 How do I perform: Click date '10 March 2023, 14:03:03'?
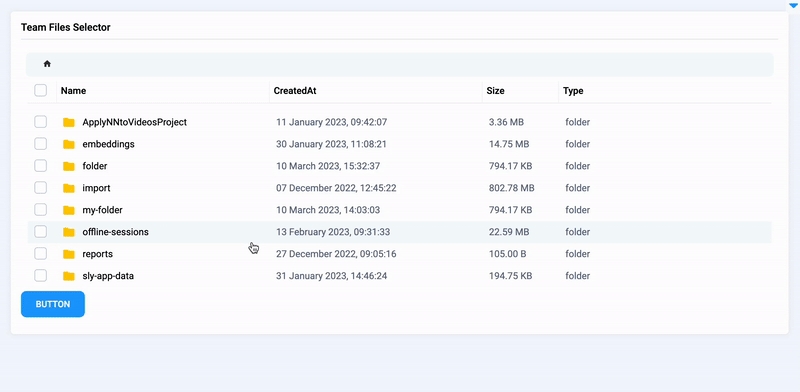click(328, 210)
